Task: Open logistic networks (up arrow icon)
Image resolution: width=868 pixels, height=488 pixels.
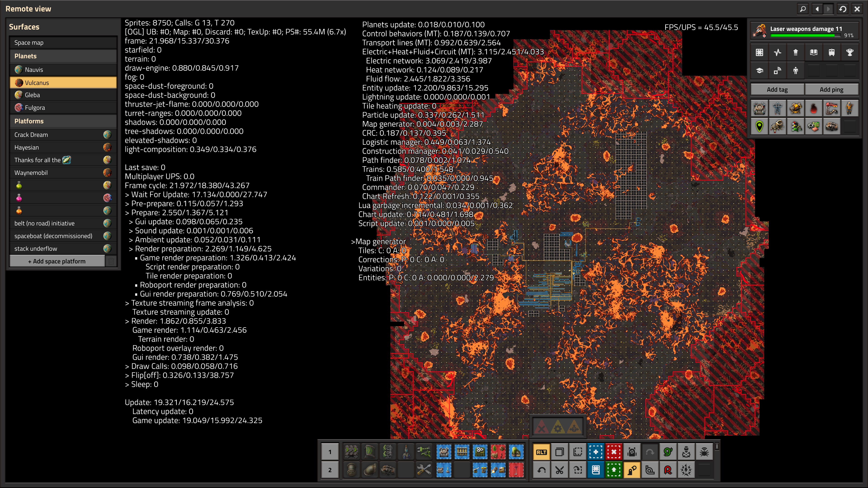Action: coord(796,52)
